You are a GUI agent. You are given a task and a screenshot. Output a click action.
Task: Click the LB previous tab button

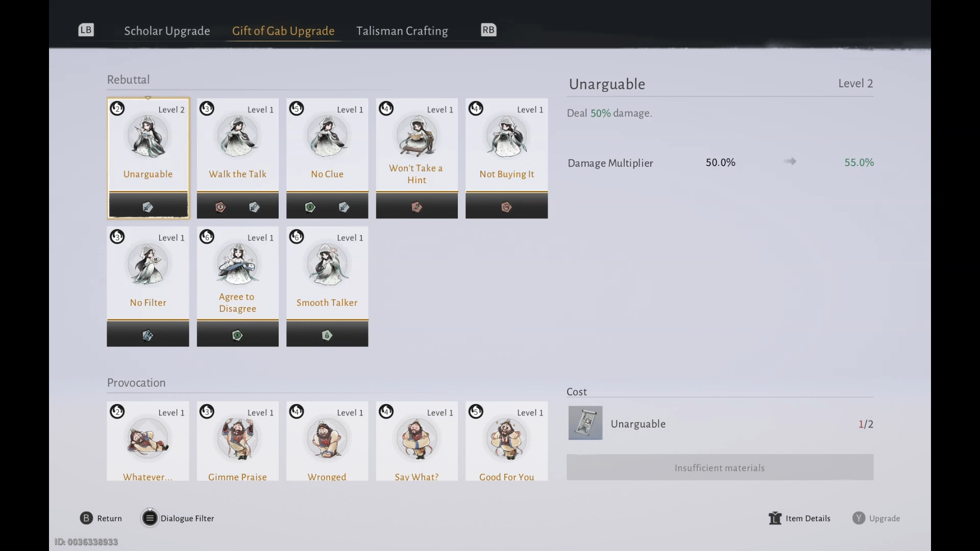(x=86, y=30)
